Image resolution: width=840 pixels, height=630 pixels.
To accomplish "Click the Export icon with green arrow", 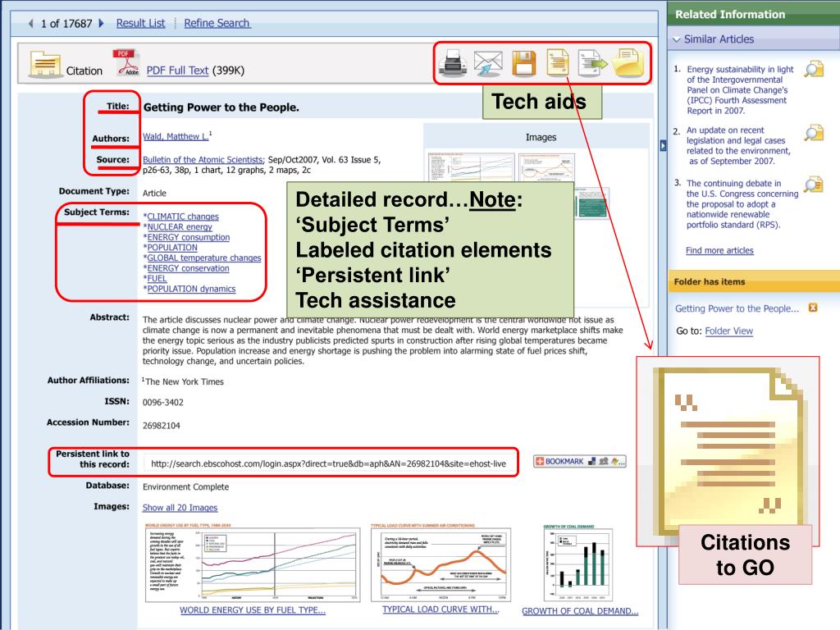I will tap(592, 62).
